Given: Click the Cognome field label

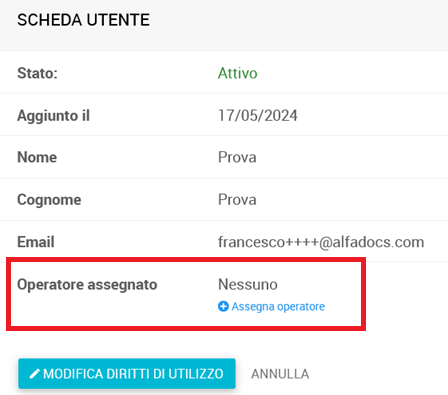Looking at the screenshot, I should pyautogui.click(x=49, y=200).
